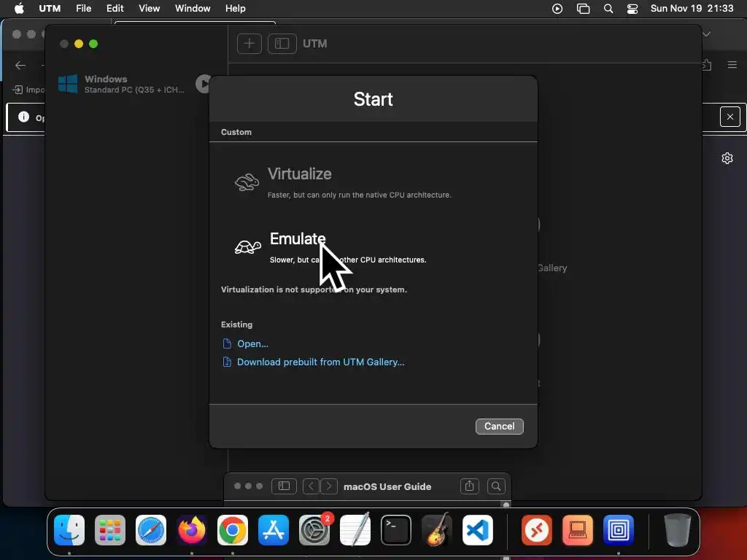Open Terminal from the Dock

[x=396, y=530]
